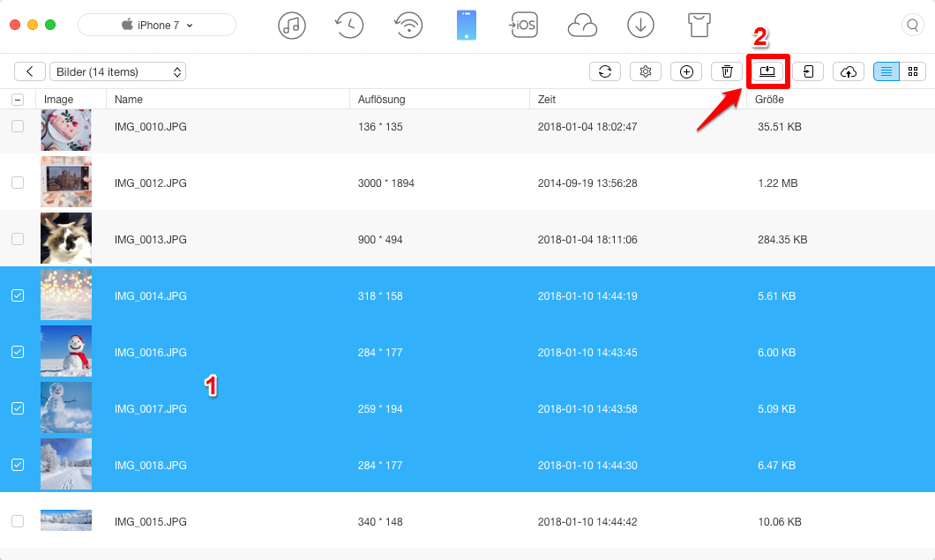Add photos with the plus button
Screen dimensions: 935x560
686,71
